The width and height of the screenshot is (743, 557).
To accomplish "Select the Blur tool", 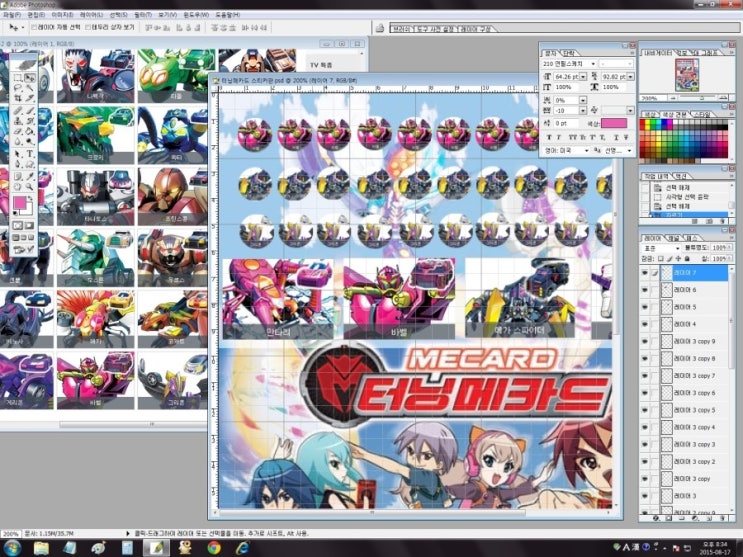I will click(x=18, y=142).
